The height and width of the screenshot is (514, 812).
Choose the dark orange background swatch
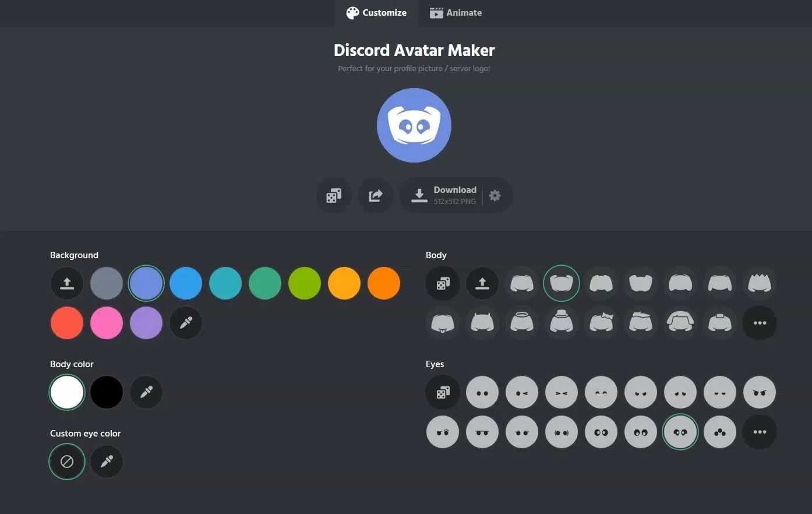(x=384, y=283)
